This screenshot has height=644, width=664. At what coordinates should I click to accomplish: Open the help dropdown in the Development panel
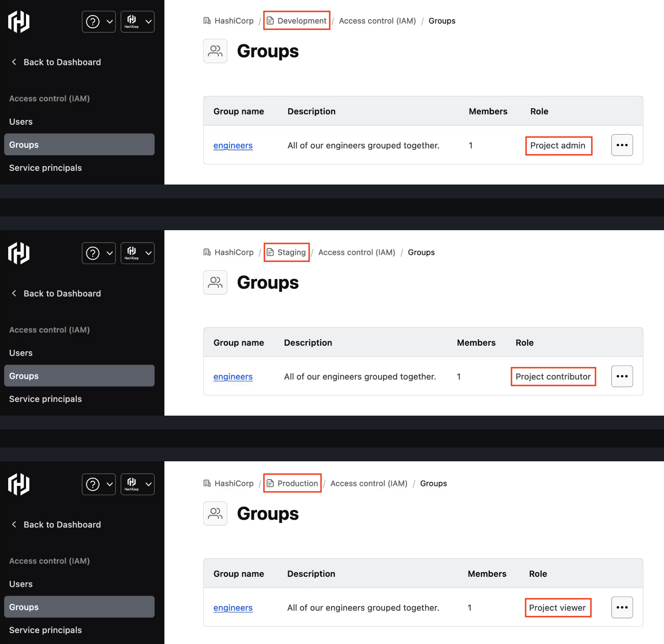click(99, 22)
